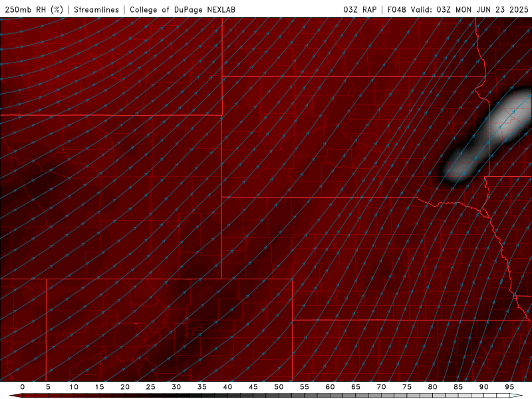Click the "60" colorbar value
This screenshot has height=399, width=532.
point(330,387)
